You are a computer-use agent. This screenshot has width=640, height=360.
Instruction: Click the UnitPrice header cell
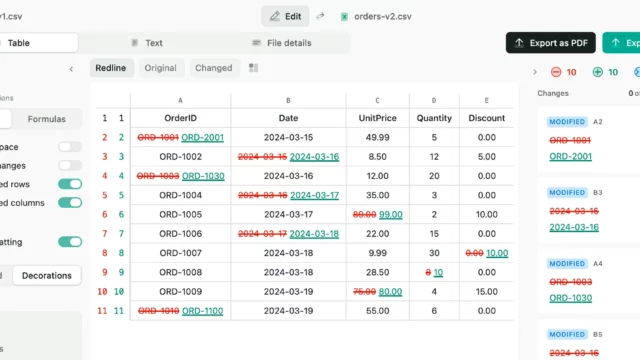(x=378, y=118)
